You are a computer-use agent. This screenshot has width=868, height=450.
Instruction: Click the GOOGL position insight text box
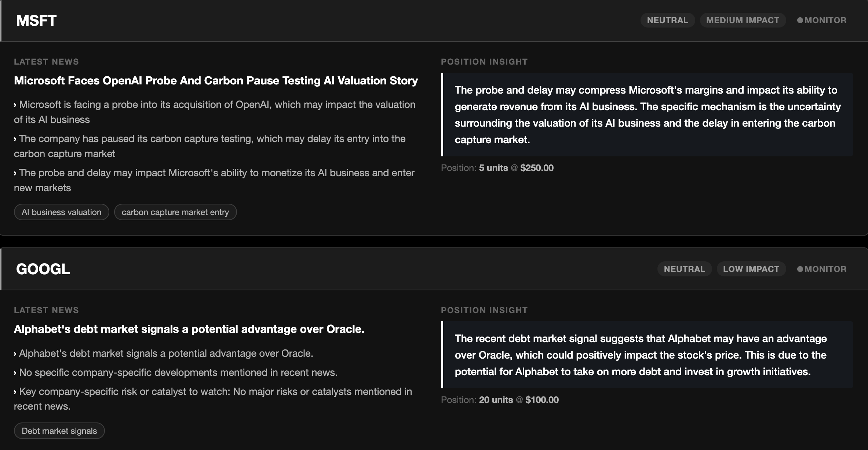pos(648,355)
